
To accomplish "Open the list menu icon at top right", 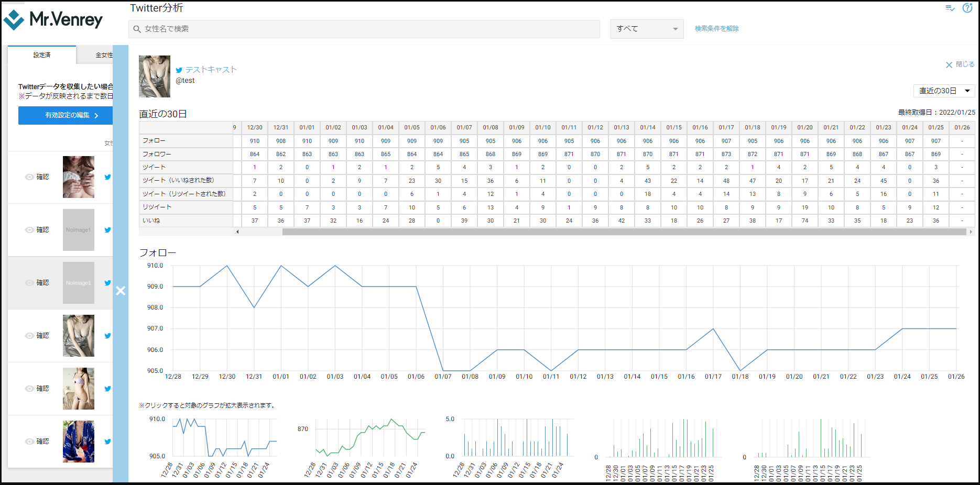I will click(950, 8).
